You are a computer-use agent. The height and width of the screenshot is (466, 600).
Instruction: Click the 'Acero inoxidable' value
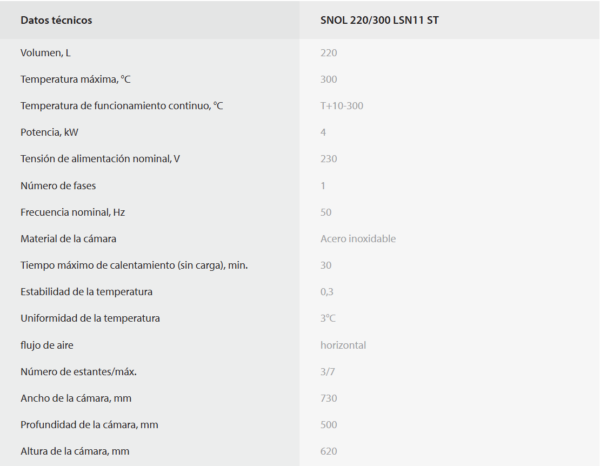click(358, 239)
